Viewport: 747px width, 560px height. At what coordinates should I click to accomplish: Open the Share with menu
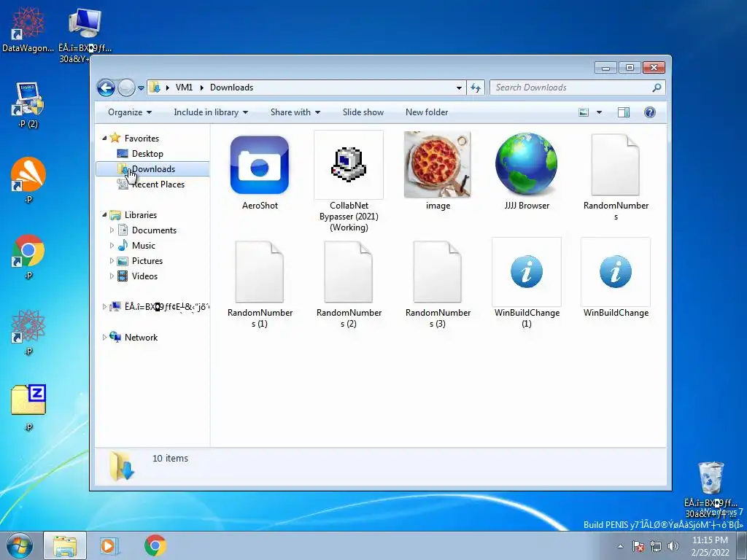click(x=295, y=112)
